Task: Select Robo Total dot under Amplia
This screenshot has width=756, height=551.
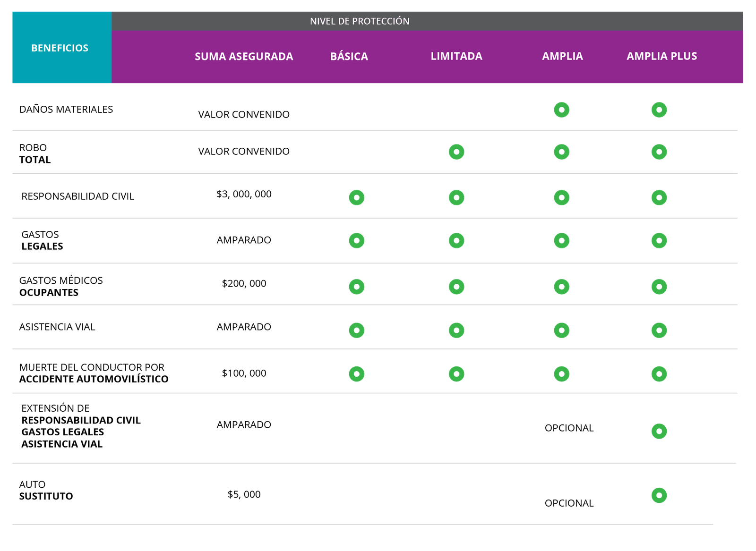Action: pos(561,152)
